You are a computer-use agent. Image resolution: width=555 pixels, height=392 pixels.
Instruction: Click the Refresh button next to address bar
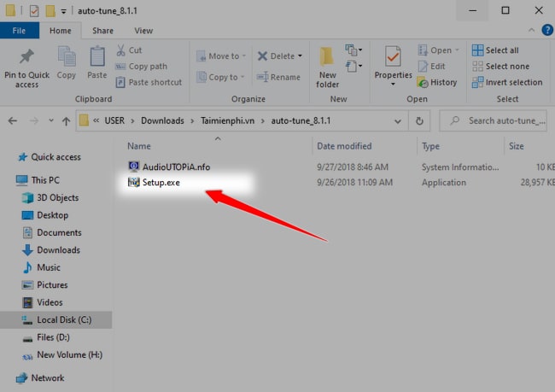[419, 121]
